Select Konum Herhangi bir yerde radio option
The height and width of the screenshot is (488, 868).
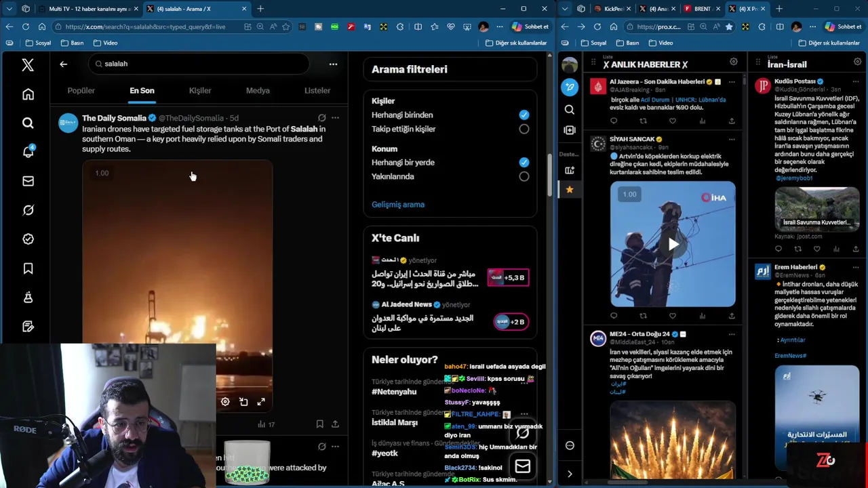[x=524, y=163]
